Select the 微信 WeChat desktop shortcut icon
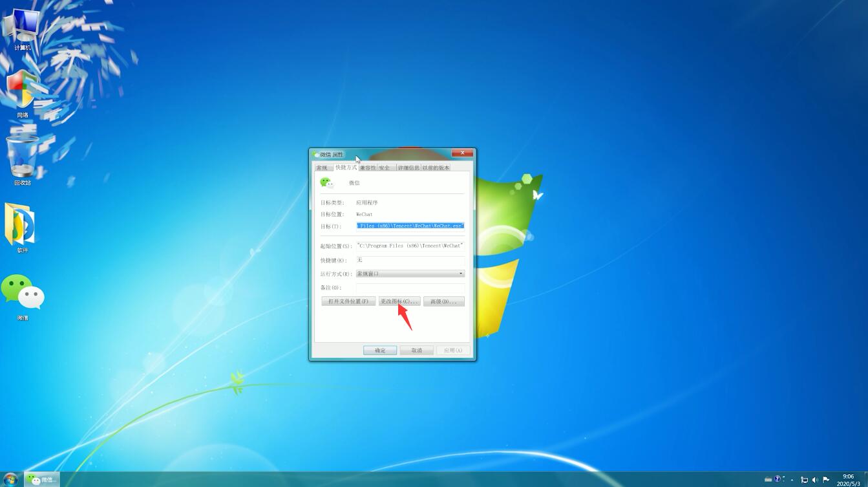The height and width of the screenshot is (487, 868). tap(22, 298)
